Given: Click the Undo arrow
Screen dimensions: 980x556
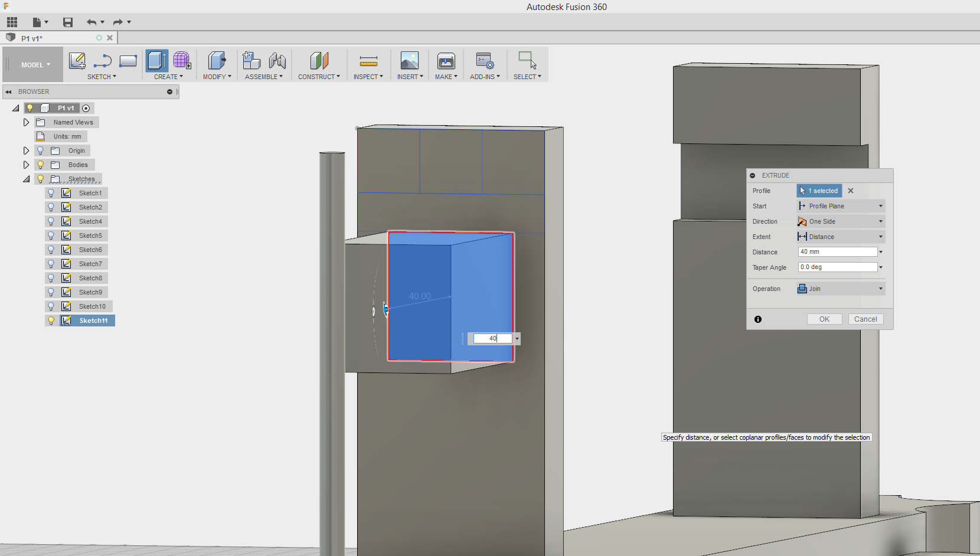Looking at the screenshot, I should [92, 22].
